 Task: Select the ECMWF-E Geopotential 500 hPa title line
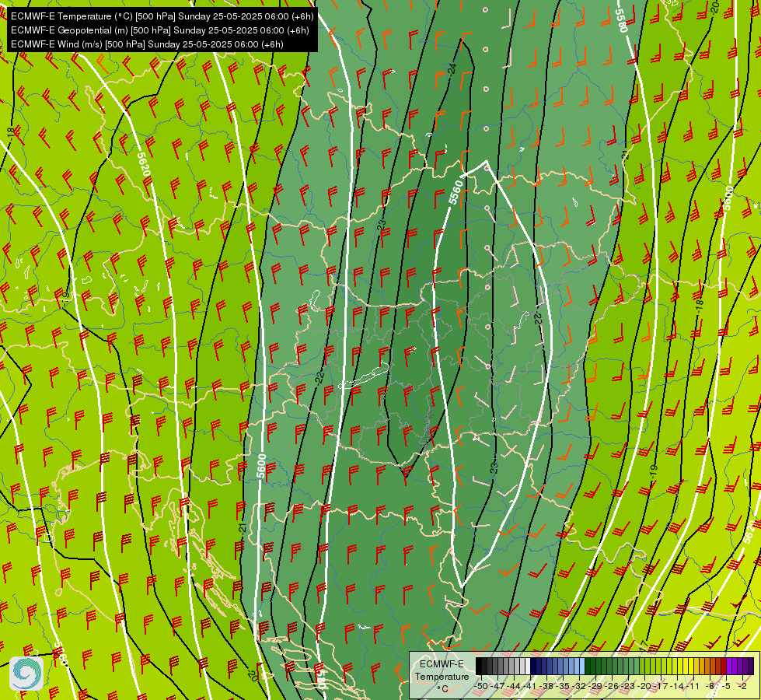(x=159, y=30)
